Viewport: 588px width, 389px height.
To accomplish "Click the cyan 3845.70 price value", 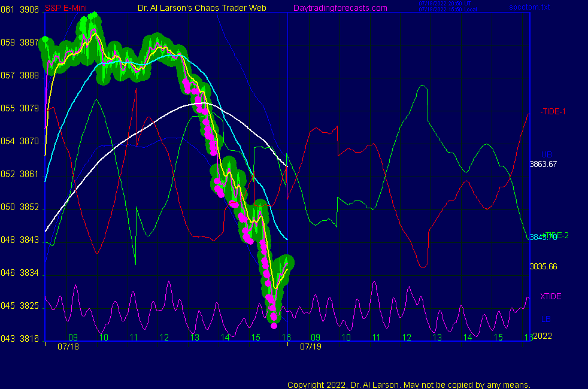I will click(542, 237).
